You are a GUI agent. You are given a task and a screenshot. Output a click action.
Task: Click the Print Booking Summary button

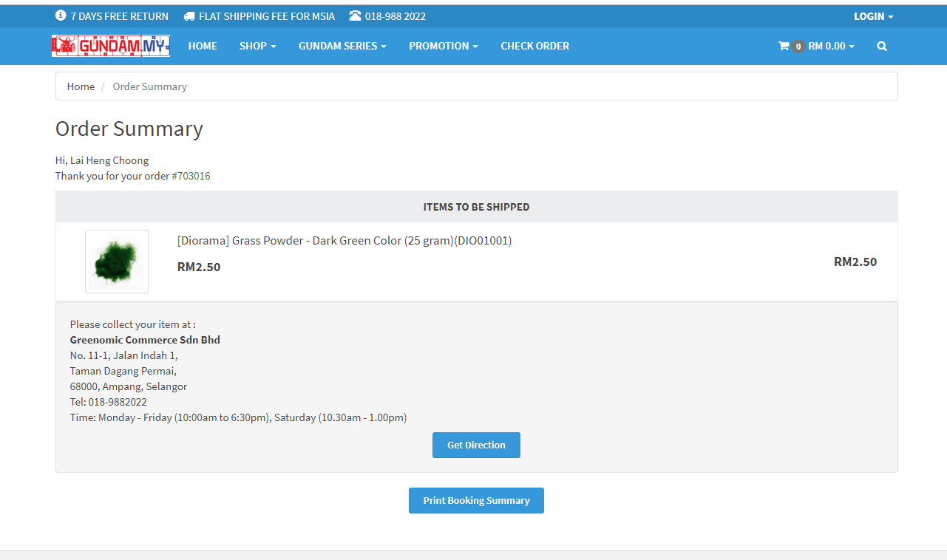click(x=476, y=500)
